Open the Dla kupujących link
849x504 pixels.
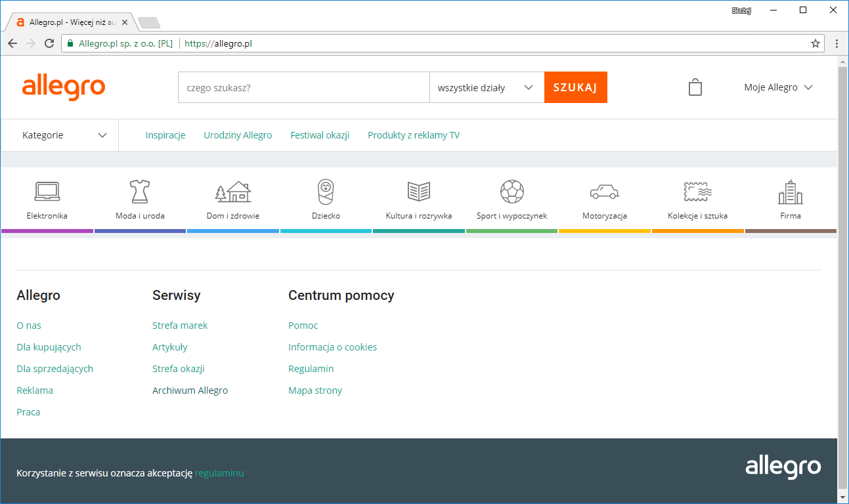[x=49, y=347]
